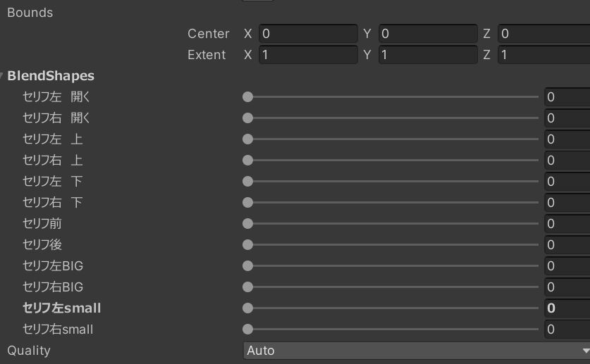Click the Bounds Center X input field

coord(308,34)
